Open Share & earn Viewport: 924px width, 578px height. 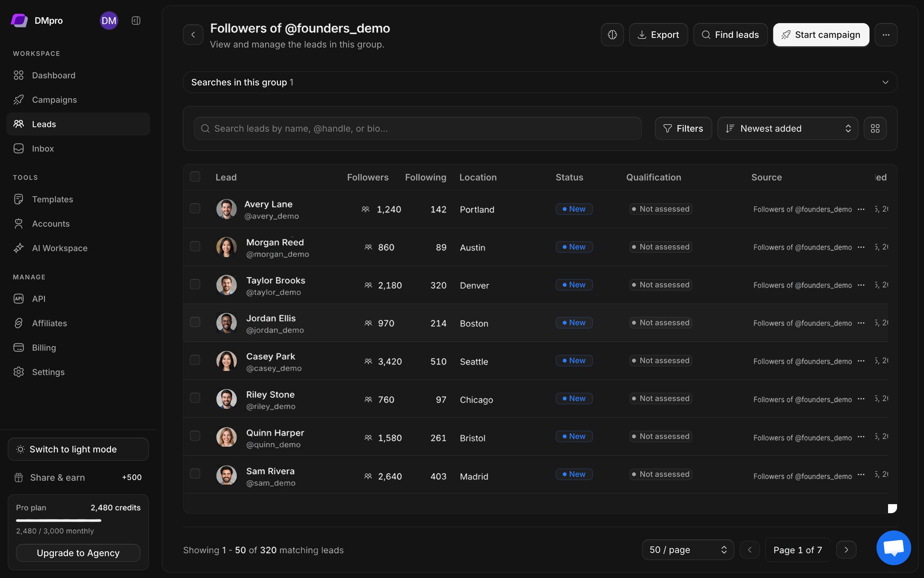click(78, 477)
